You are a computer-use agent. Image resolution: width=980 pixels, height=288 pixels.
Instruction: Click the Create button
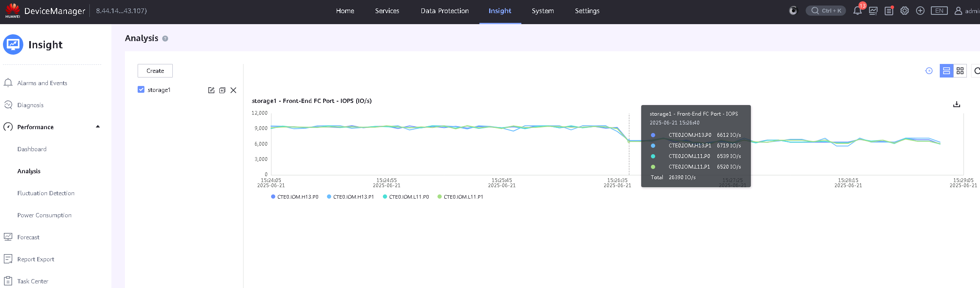(155, 71)
